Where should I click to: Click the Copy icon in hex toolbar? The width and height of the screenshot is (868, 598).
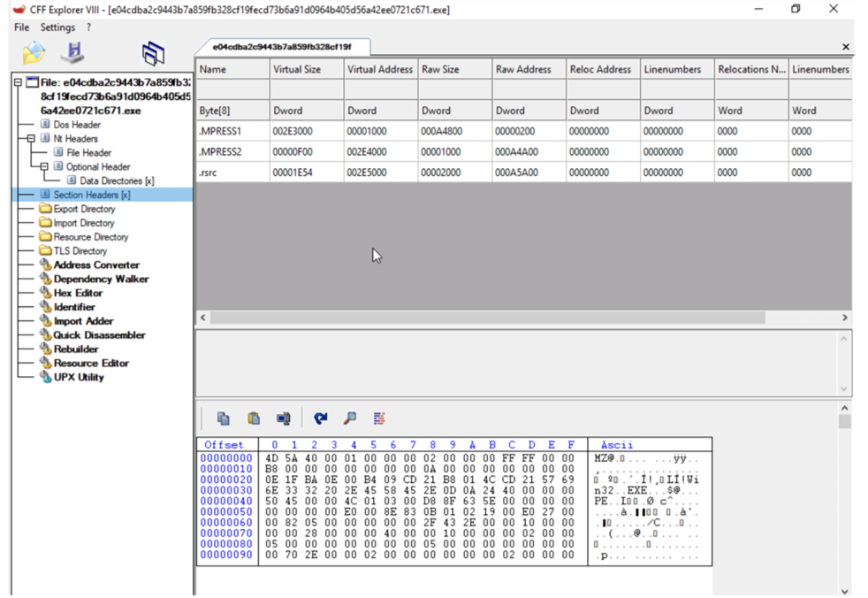(x=224, y=418)
